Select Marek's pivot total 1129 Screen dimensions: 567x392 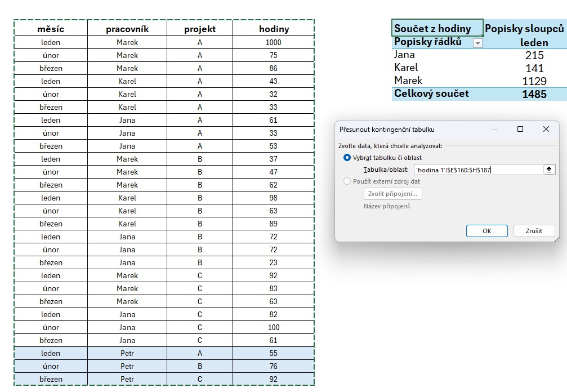534,81
